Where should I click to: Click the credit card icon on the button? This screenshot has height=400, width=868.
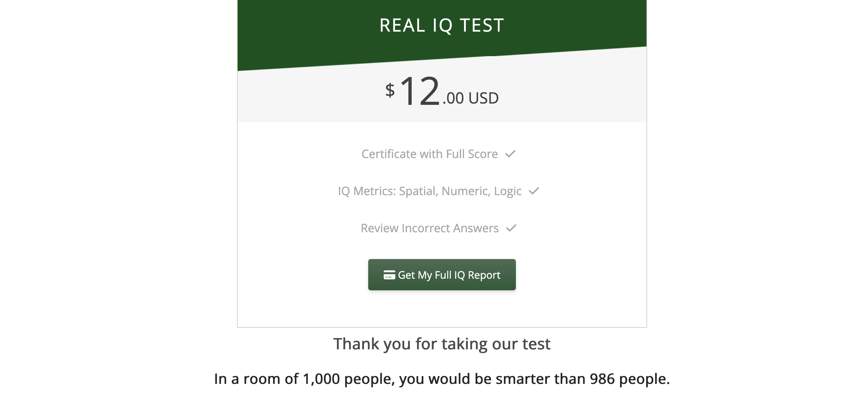tap(389, 275)
